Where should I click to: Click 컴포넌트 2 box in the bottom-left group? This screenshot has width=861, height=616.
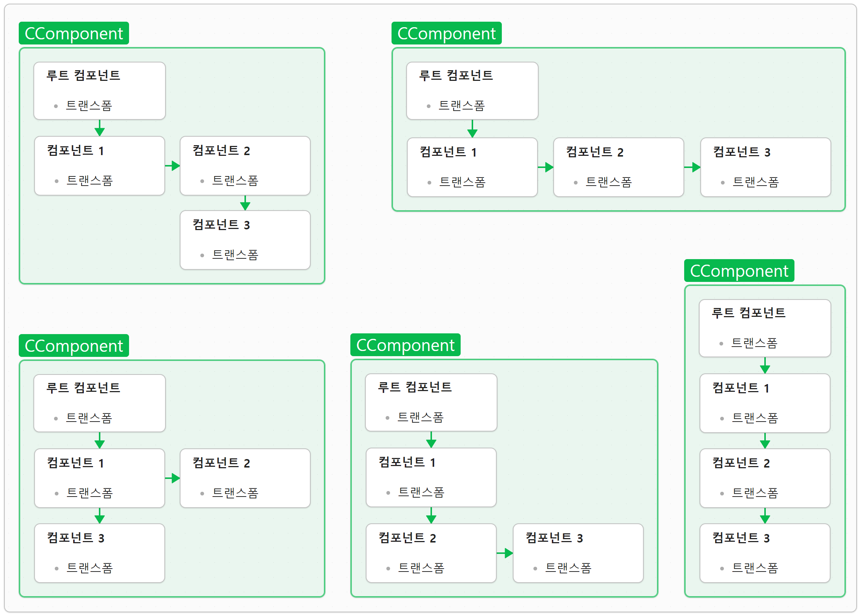click(x=245, y=478)
